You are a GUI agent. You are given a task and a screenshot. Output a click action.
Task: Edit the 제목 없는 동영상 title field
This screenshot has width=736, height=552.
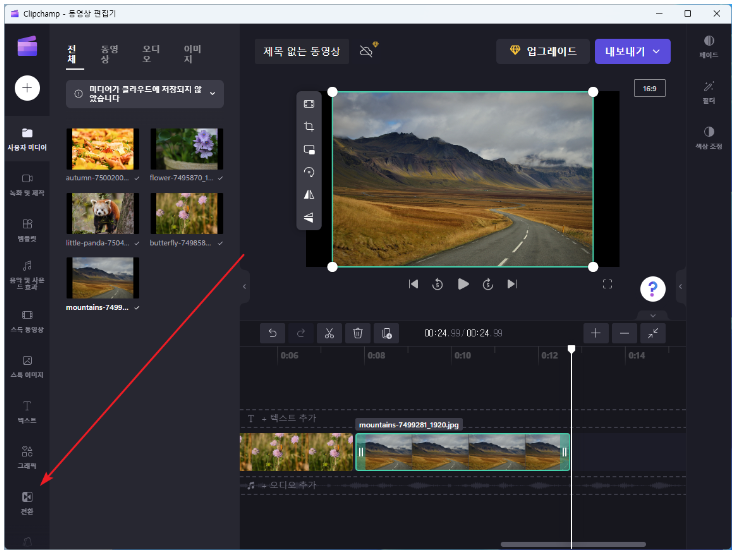302,51
